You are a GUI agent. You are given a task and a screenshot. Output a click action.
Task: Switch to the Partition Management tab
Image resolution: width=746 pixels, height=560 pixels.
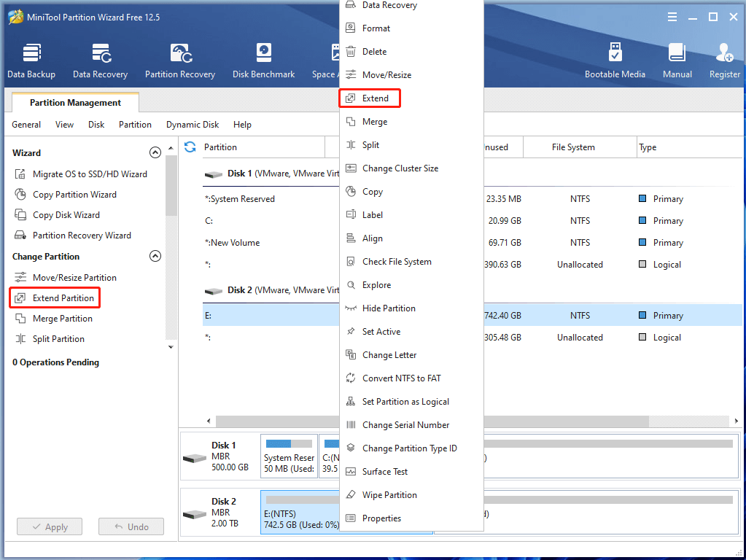75,103
